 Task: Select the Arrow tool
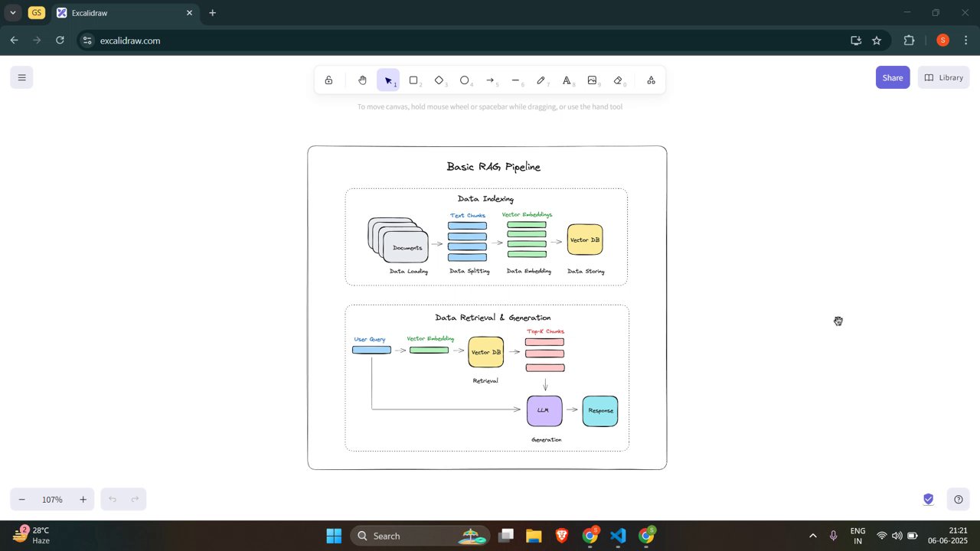[490, 80]
